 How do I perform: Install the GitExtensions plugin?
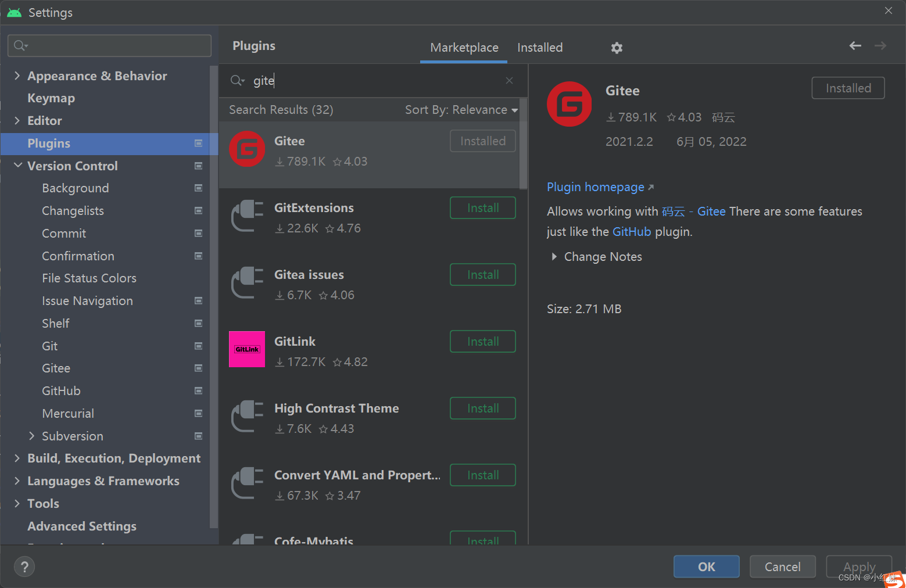pos(483,208)
